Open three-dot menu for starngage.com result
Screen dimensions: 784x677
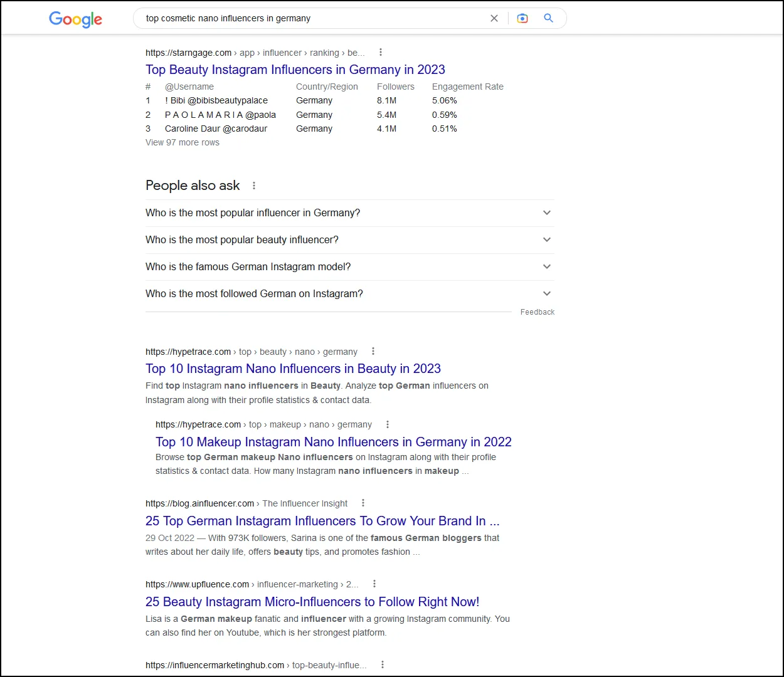coord(380,53)
